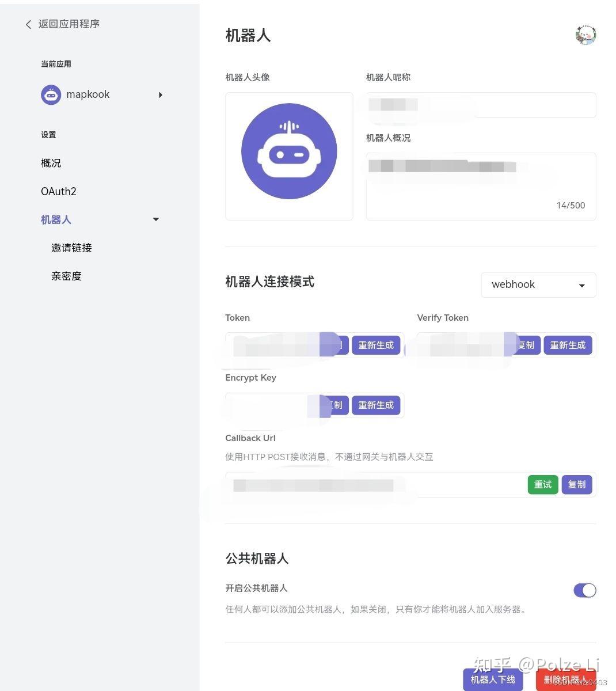The width and height of the screenshot is (616, 691).
Task: Click the back arrow beside 返回应用程序
Action: (28, 24)
